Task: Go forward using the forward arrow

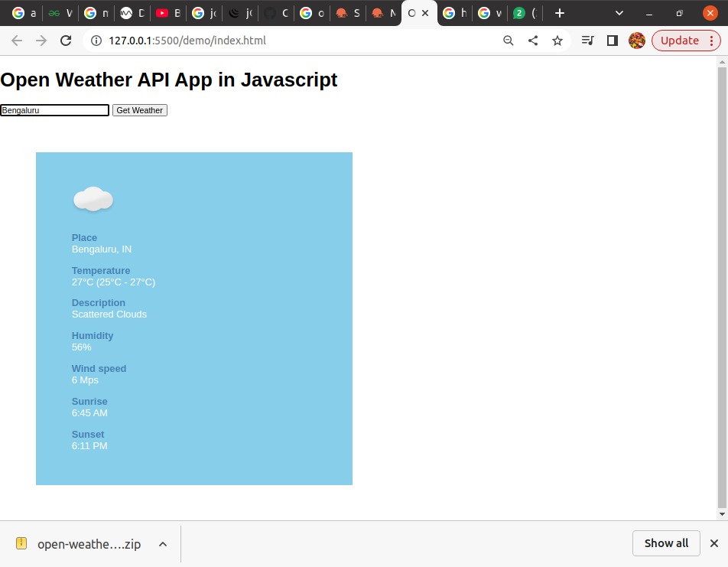Action: (x=41, y=41)
